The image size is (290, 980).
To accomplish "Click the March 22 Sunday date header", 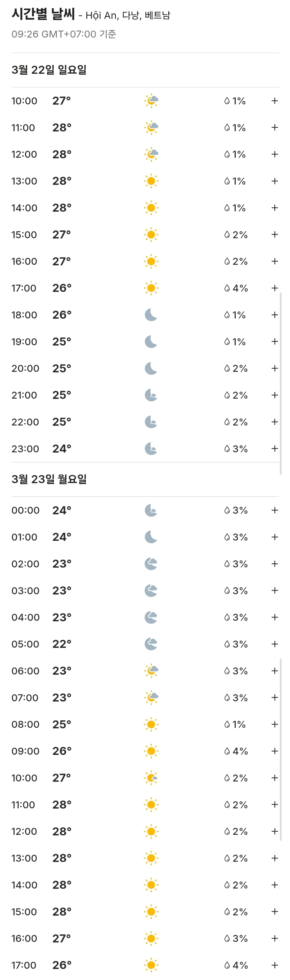I will [49, 70].
